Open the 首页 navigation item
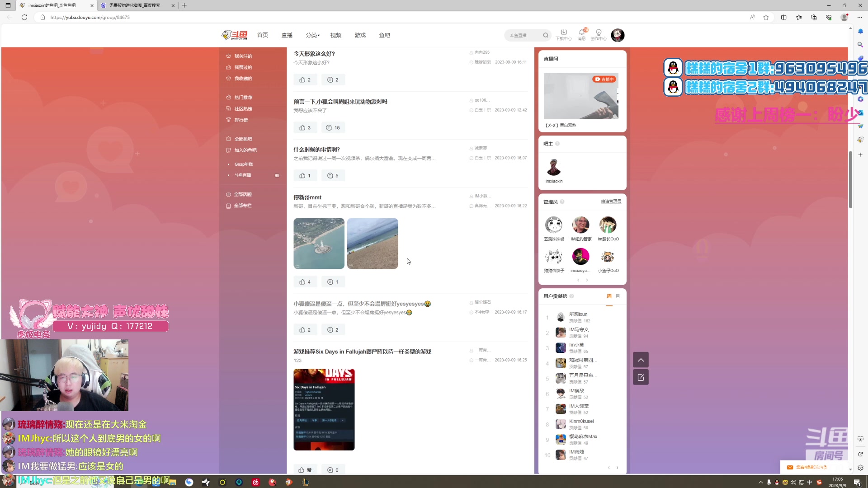 point(263,35)
